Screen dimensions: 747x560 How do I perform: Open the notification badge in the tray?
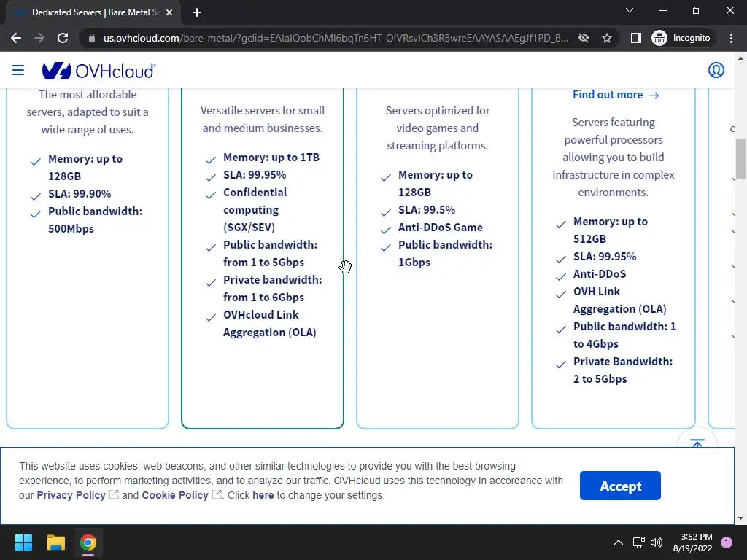pyautogui.click(x=727, y=542)
